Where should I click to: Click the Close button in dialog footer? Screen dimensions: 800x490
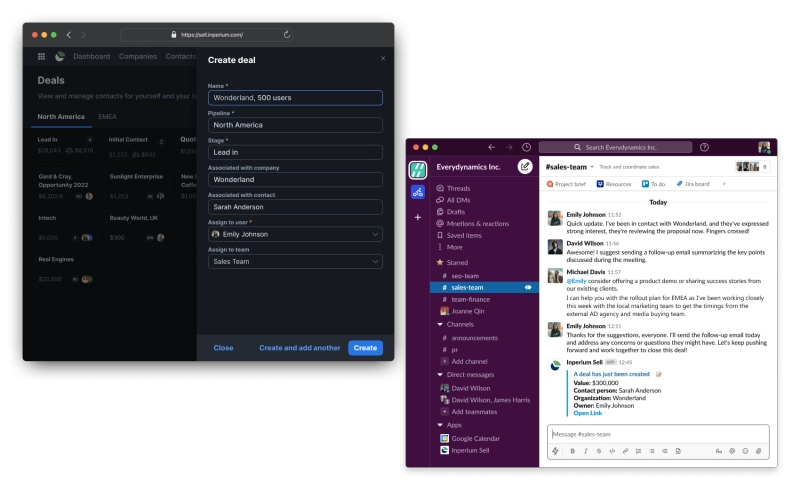click(223, 348)
